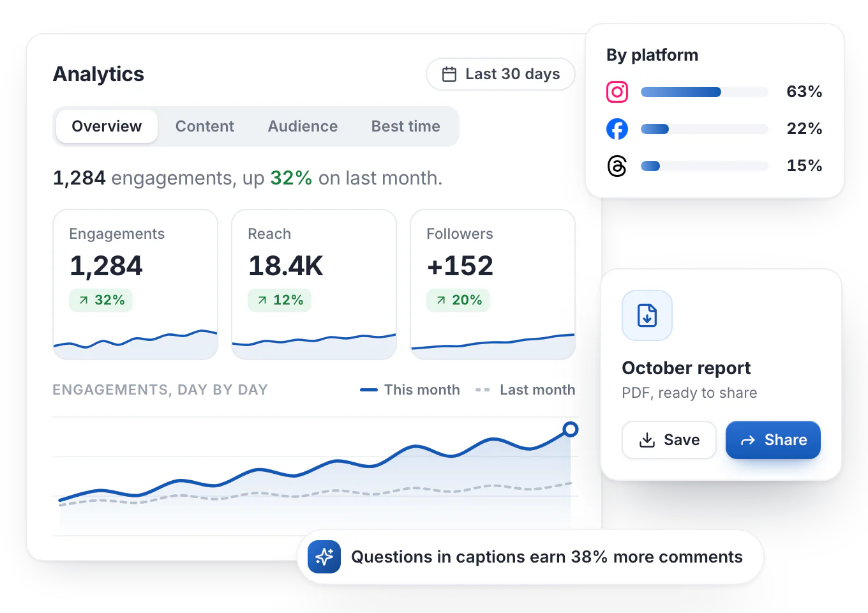Click the download arrow icon in Save
This screenshot has height=613, width=868.
[647, 440]
